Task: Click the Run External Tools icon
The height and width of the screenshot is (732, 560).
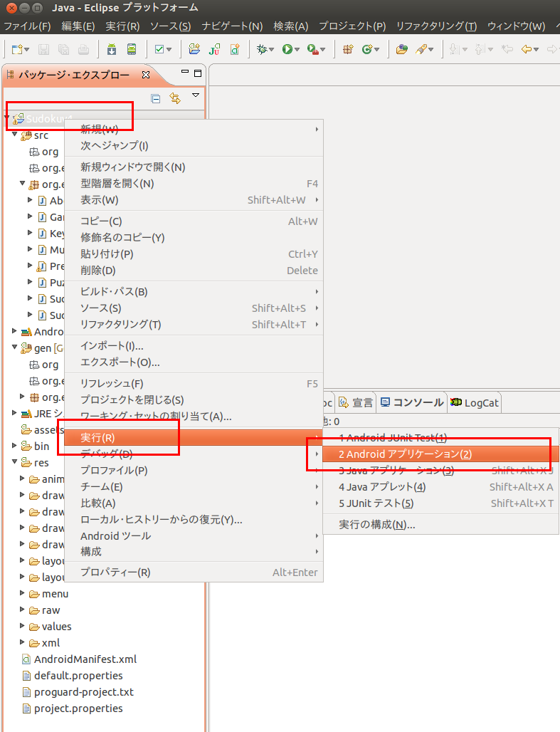Action: click(312, 49)
